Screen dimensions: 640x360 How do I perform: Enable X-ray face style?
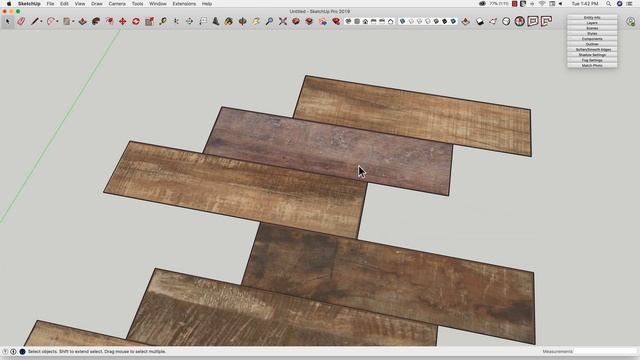[402, 21]
